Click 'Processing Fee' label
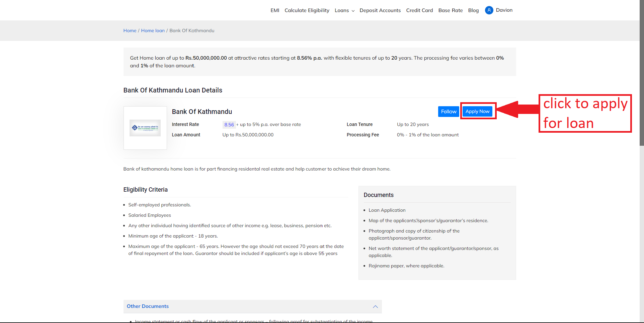Image resolution: width=644 pixels, height=323 pixels. click(x=363, y=135)
